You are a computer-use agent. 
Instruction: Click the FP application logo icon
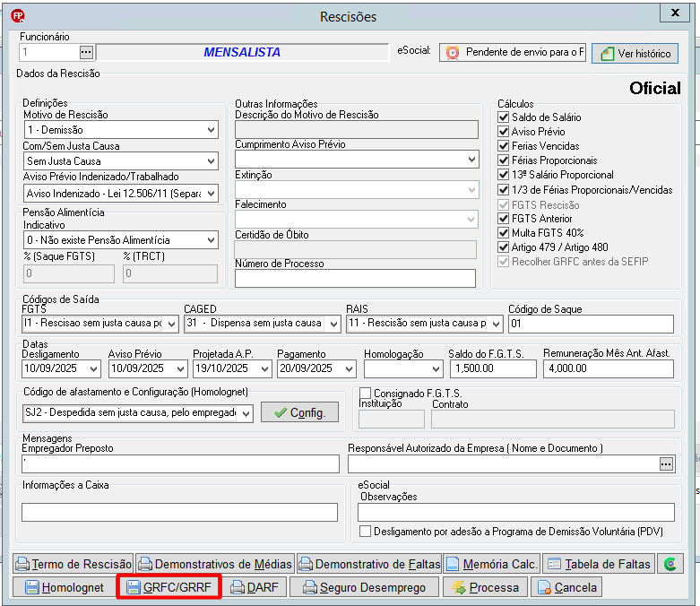pyautogui.click(x=17, y=16)
